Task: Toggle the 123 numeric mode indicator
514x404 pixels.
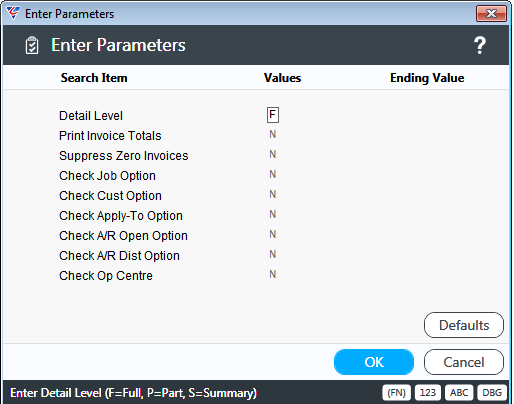Action: (x=428, y=393)
